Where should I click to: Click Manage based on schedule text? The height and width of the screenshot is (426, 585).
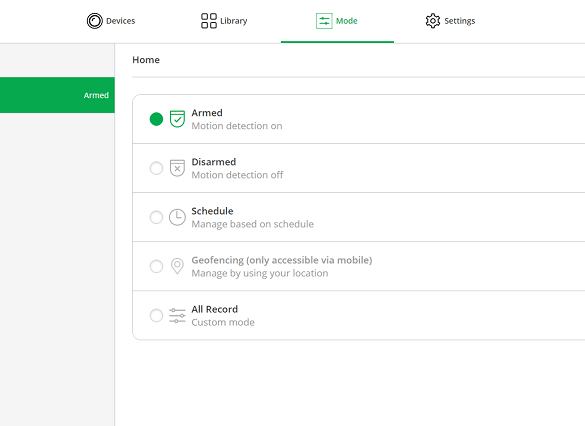click(x=253, y=224)
